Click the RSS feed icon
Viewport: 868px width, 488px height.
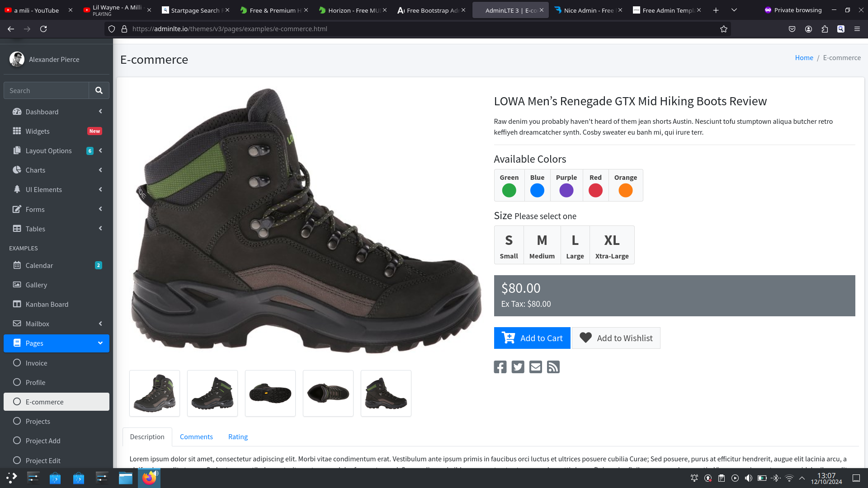click(553, 367)
